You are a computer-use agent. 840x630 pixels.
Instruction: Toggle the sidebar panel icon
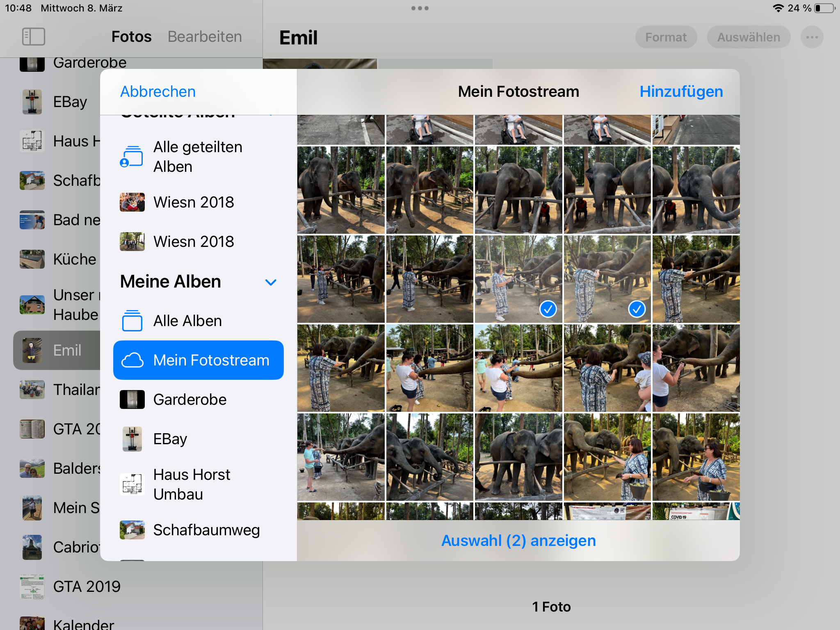33,37
